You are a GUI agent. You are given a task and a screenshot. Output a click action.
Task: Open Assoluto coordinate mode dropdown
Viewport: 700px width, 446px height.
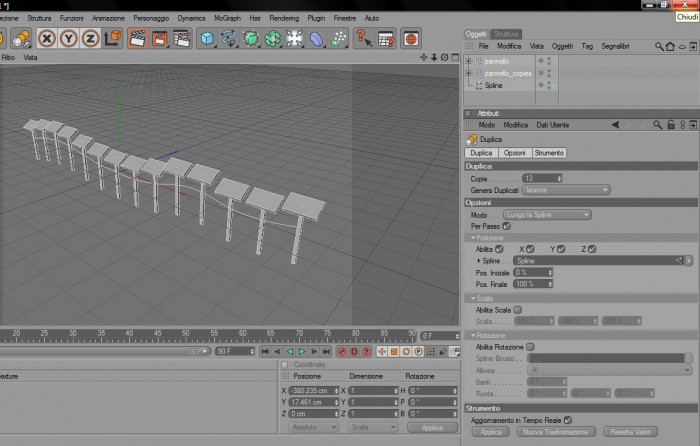coord(313,427)
